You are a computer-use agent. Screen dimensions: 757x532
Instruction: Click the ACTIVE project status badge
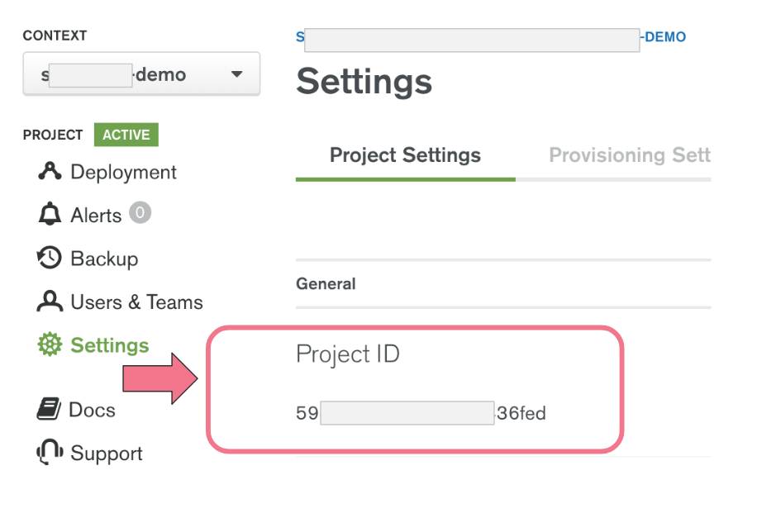[126, 135]
